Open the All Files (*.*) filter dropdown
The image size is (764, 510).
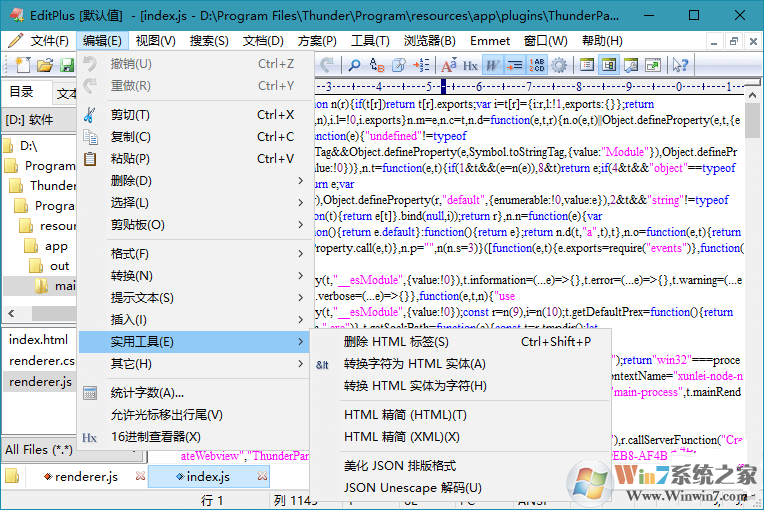[x=74, y=450]
